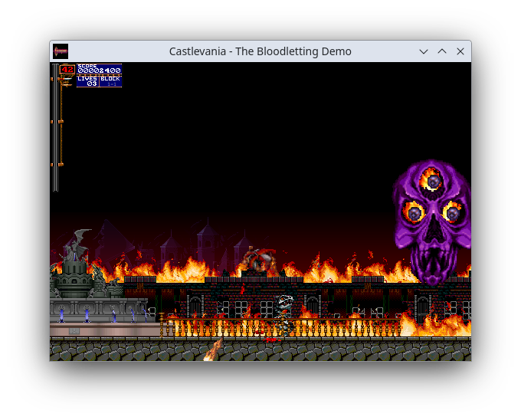This screenshot has width=521, height=420.
Task: Click the skeleton character on the bridge
Action: pos(285,316)
